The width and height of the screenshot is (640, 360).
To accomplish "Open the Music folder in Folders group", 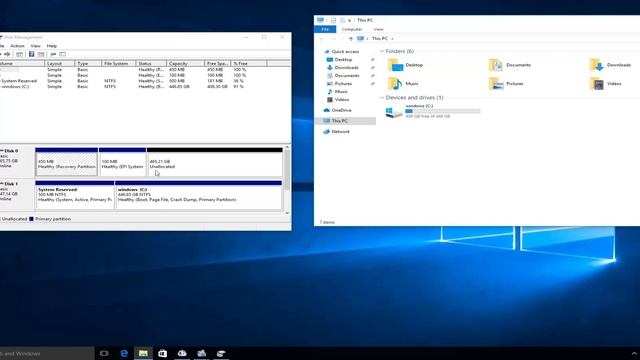I will point(403,84).
